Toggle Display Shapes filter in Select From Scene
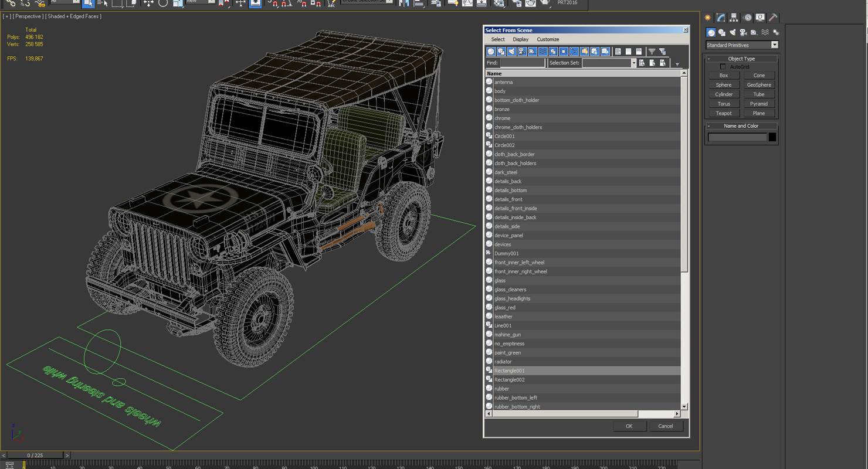 (501, 52)
